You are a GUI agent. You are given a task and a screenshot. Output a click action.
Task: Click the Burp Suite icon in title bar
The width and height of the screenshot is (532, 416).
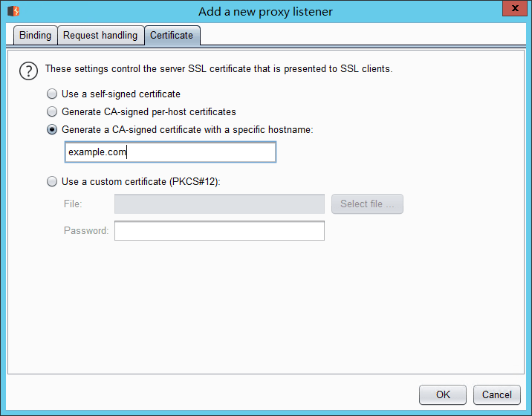tap(13, 11)
